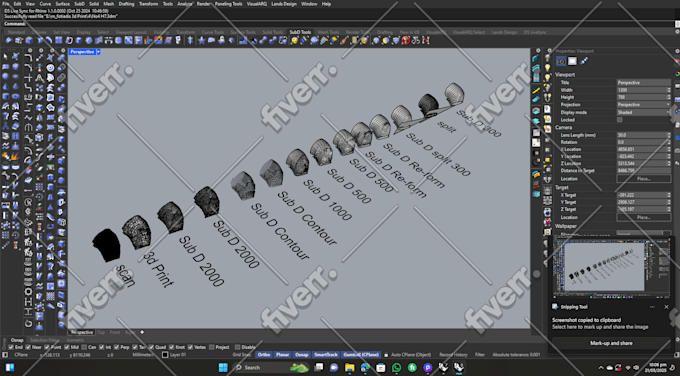Toggle Ortho mode in status bar
The image size is (680, 376).
click(264, 355)
